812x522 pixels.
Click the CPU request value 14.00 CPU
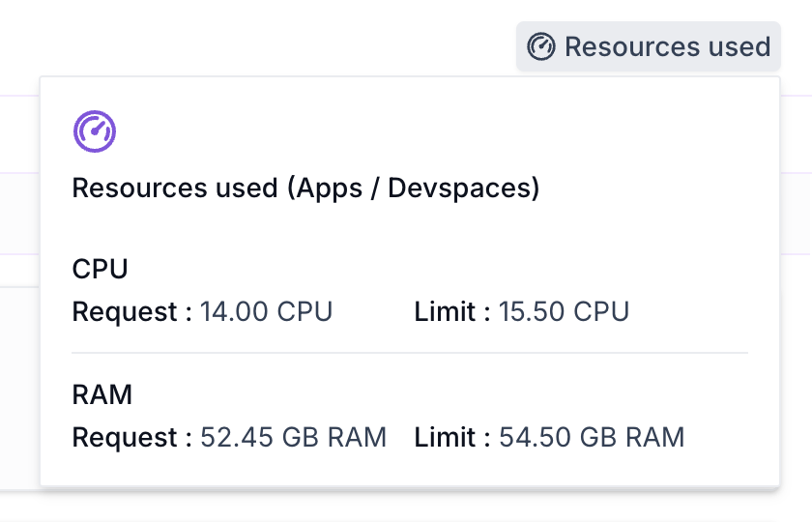(266, 311)
